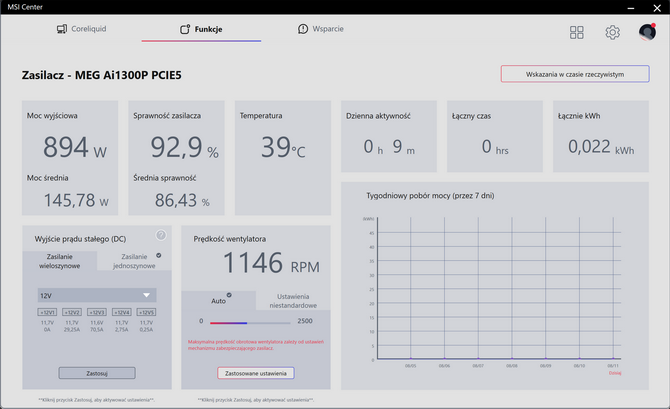Viewport: 670px width, 409px height.
Task: Open the apps grid view icon
Action: click(576, 32)
